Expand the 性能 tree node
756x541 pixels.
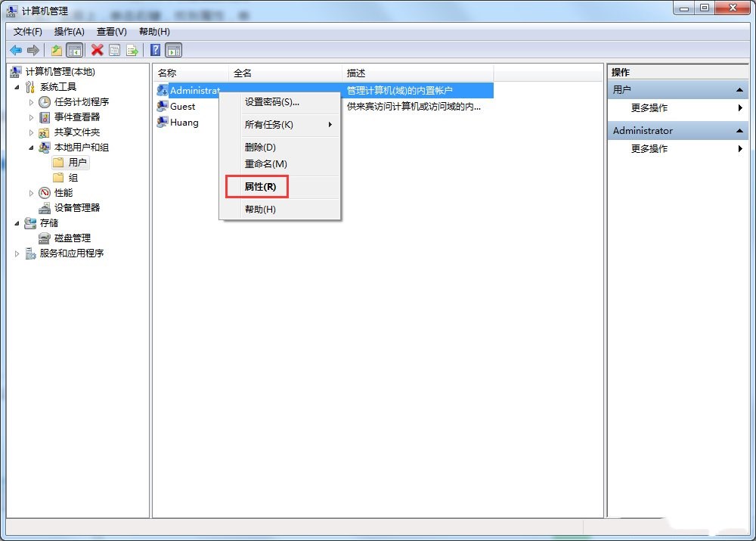tap(31, 193)
